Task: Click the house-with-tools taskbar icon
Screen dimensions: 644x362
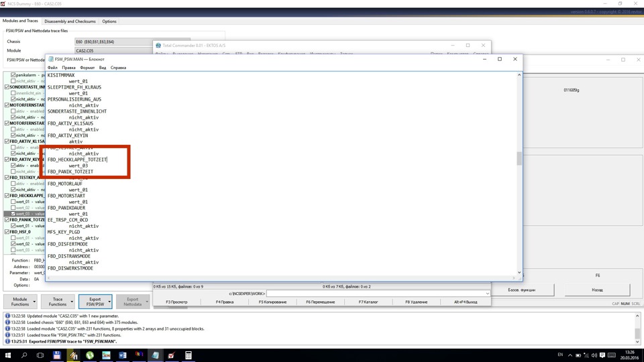Action: 73,355
